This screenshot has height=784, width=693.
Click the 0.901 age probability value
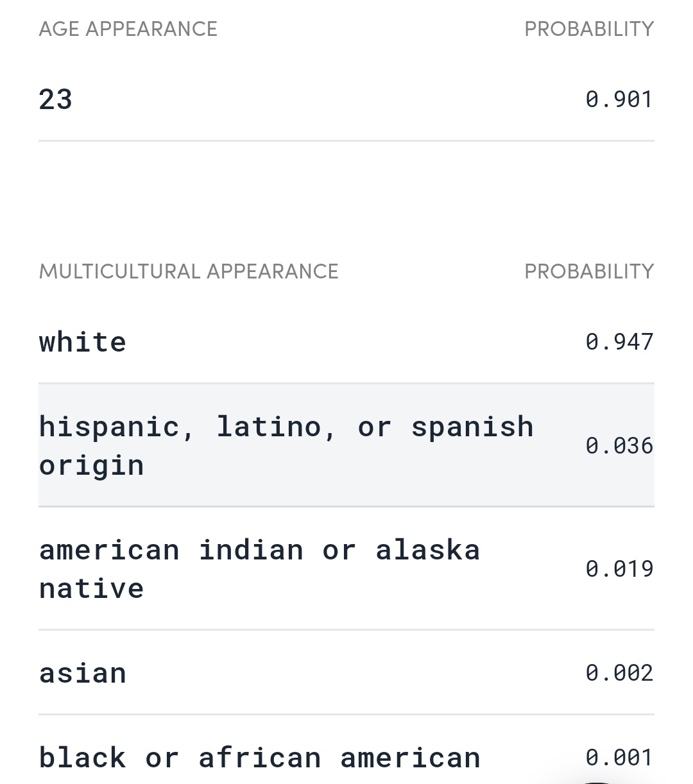619,99
